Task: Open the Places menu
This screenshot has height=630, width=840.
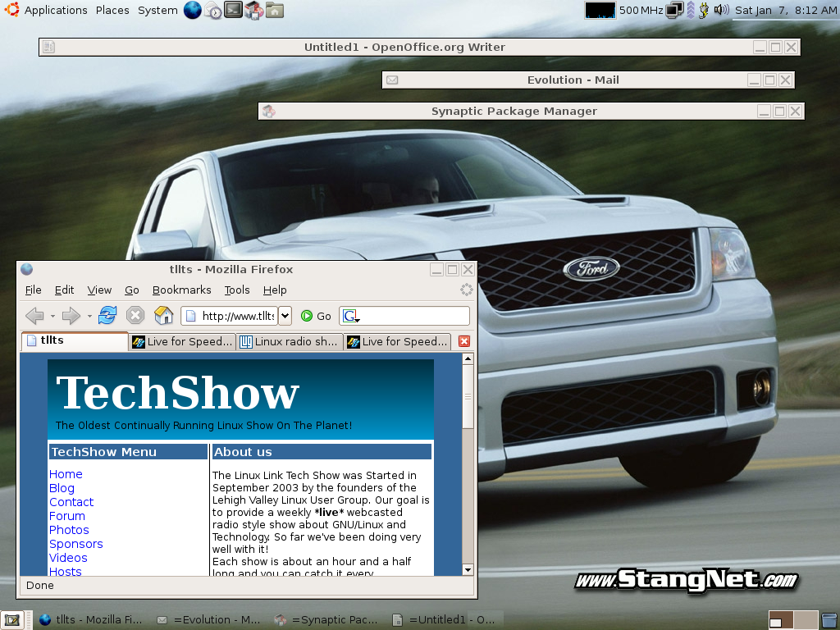Action: pos(112,10)
